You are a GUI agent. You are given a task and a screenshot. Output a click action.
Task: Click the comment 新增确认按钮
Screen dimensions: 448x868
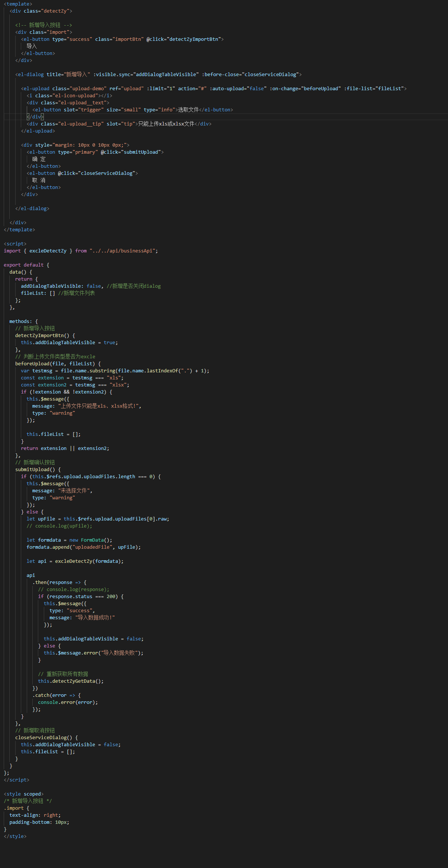coord(35,462)
